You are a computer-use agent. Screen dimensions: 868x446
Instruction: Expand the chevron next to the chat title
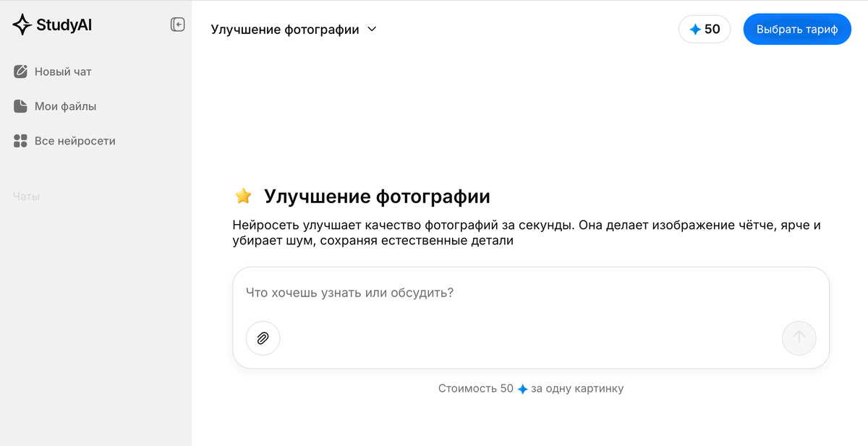[372, 30]
